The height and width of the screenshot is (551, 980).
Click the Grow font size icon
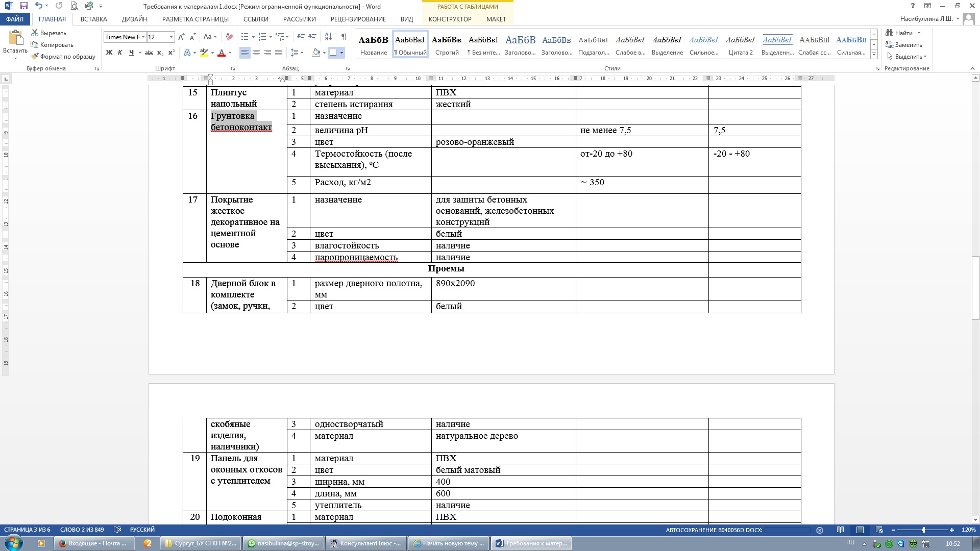181,37
